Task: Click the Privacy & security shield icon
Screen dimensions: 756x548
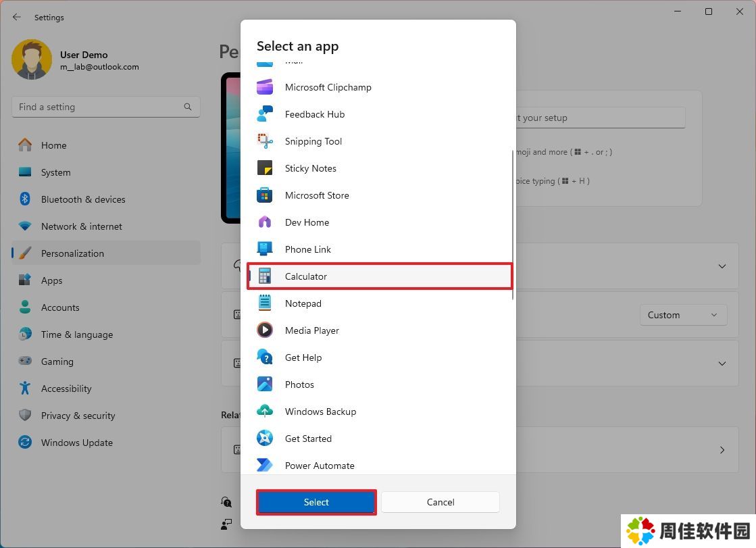Action: tap(25, 415)
